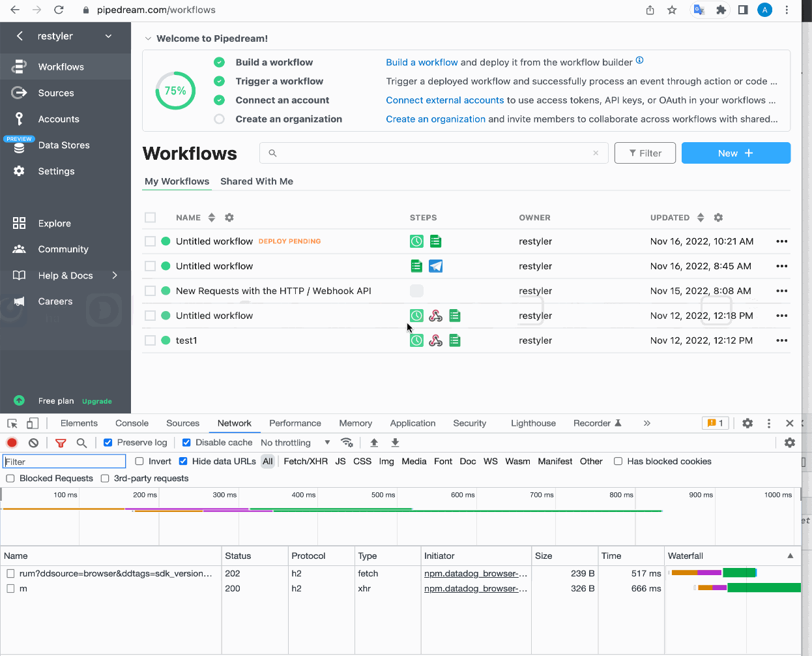
Task: Open the Lighthouse DevTools tab
Action: point(533,423)
